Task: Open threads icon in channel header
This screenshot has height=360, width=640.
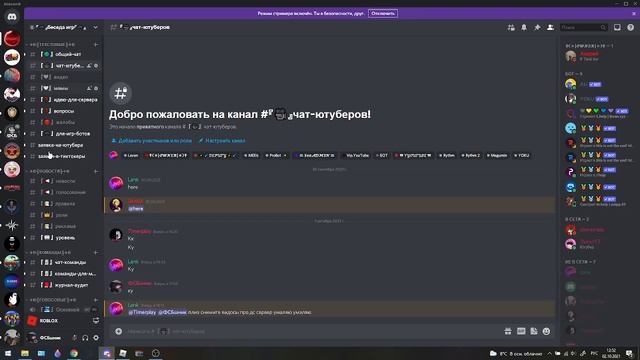Action: 511,27
